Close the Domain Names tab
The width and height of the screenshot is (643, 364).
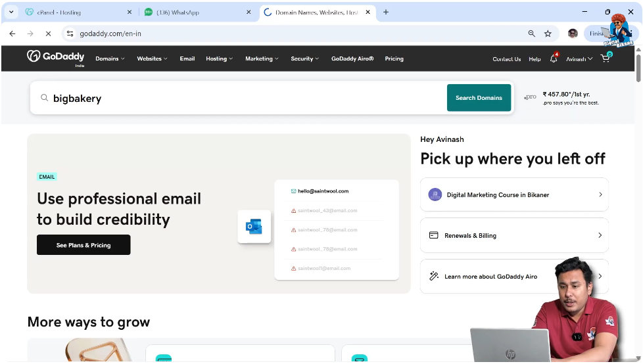coord(368,12)
